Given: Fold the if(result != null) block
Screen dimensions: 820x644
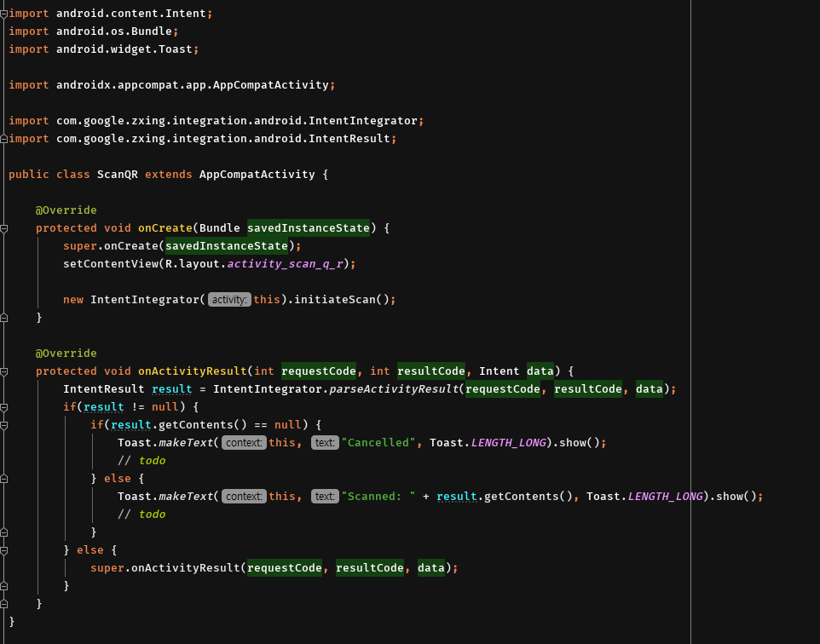Looking at the screenshot, I should (3, 407).
